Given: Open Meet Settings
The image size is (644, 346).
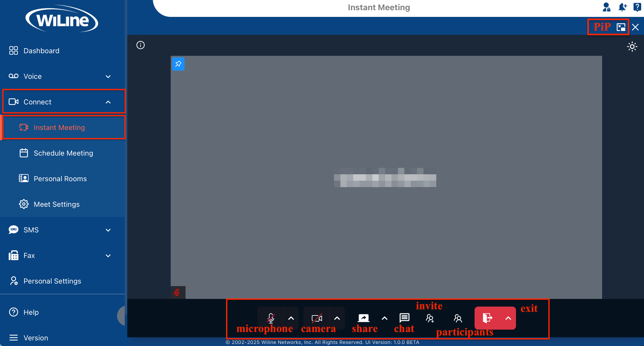Looking at the screenshot, I should click(56, 204).
